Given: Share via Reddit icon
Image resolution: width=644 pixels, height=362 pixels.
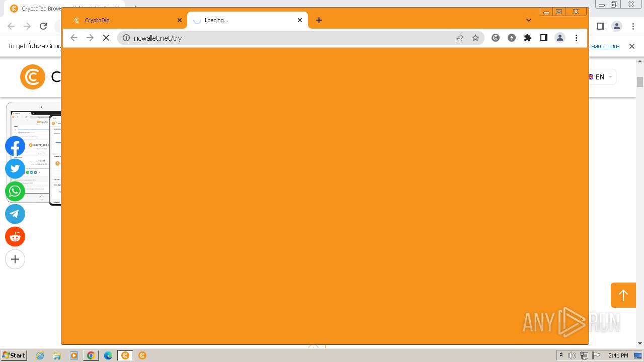Looking at the screenshot, I should tap(15, 237).
